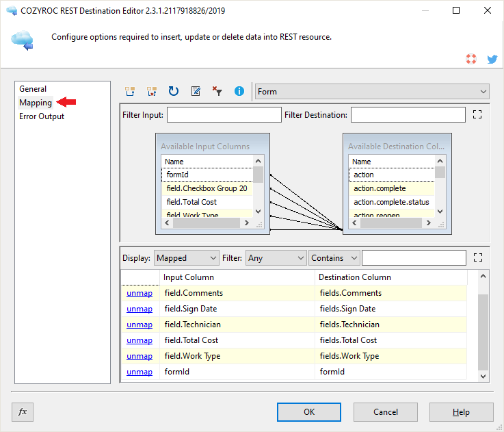Open the Contains operator dropdown
Viewport: 504px width, 432px height.
334,258
